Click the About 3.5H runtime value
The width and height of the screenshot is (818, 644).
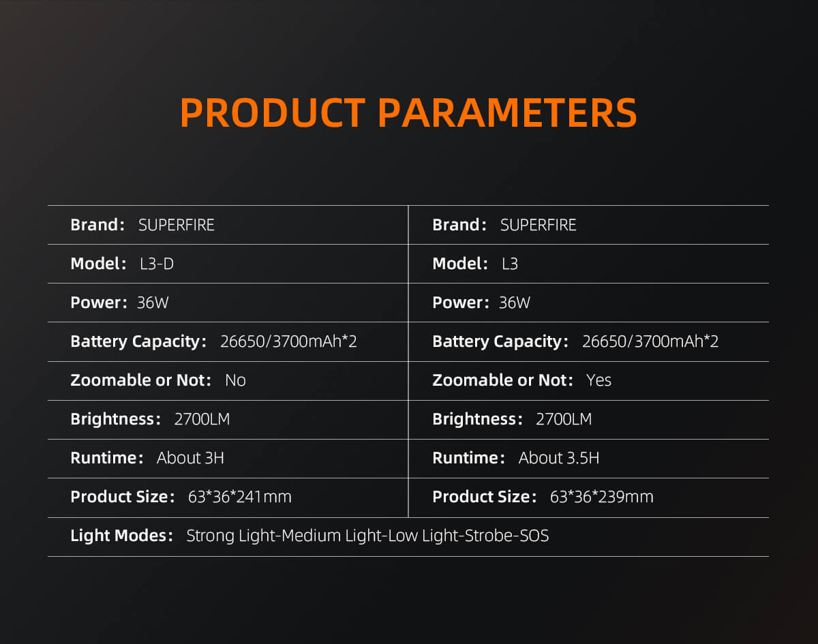(x=558, y=458)
